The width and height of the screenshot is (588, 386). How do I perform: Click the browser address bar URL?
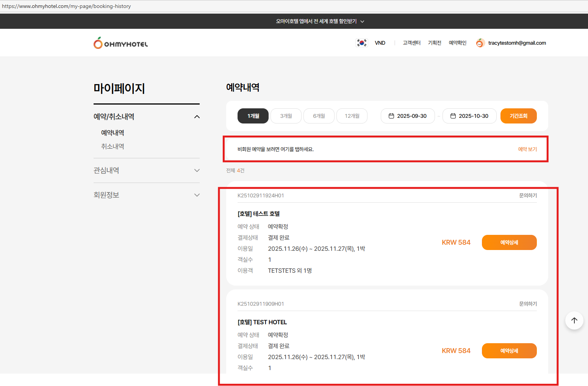coord(66,6)
